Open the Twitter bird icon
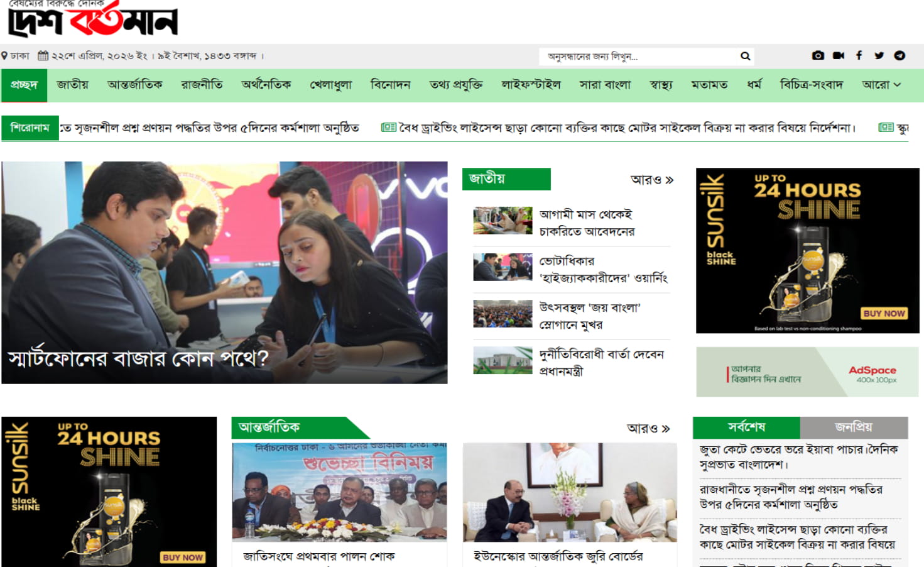Image resolution: width=924 pixels, height=567 pixels. [879, 55]
